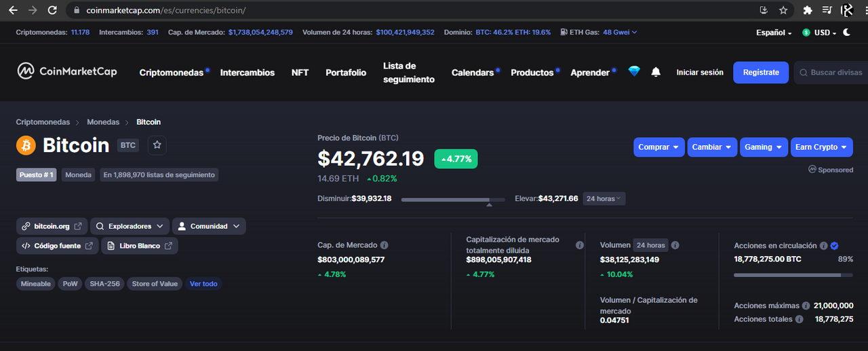Image resolution: width=868 pixels, height=351 pixels.
Task: Open the browser extensions puzzle icon
Action: (807, 10)
